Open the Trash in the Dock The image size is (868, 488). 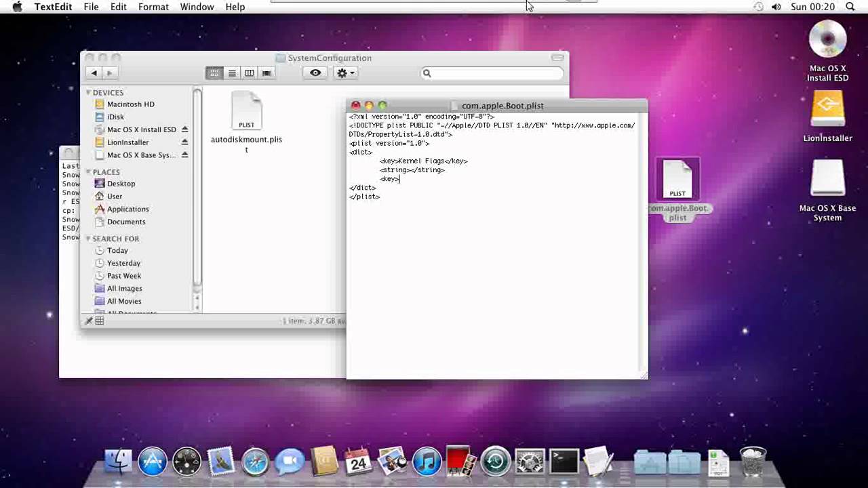[753, 462]
